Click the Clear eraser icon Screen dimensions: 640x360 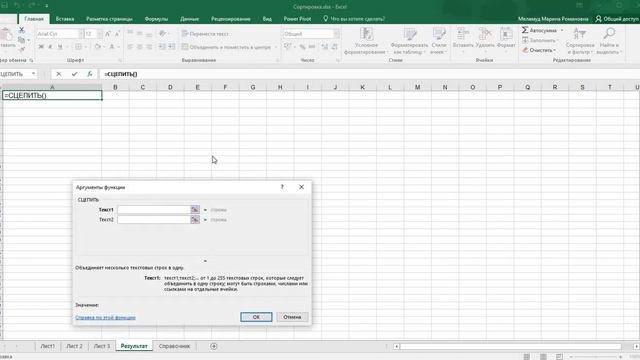(x=525, y=50)
